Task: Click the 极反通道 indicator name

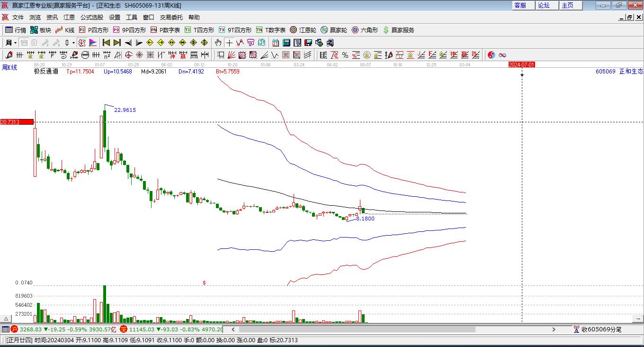Action: (x=46, y=72)
